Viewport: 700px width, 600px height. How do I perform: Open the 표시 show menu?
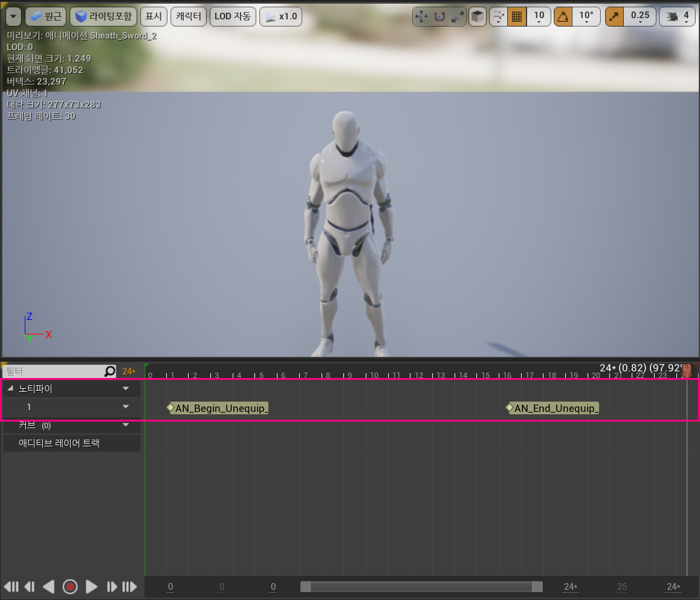(x=154, y=16)
